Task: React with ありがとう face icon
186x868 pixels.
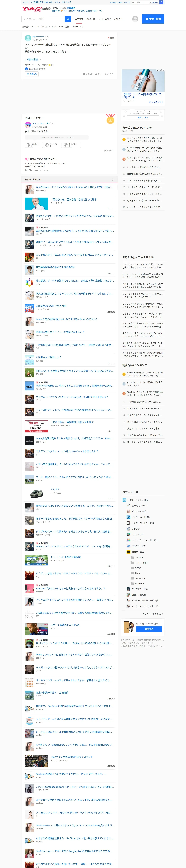Action: pyautogui.click(x=66, y=145)
